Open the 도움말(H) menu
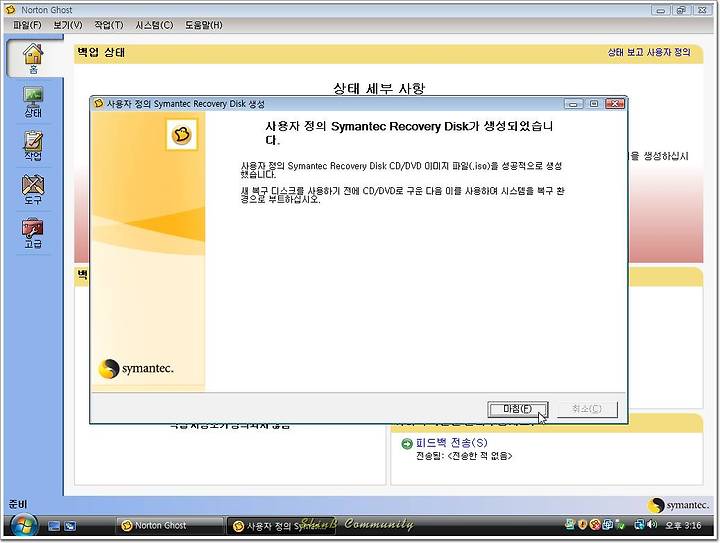 click(x=203, y=25)
